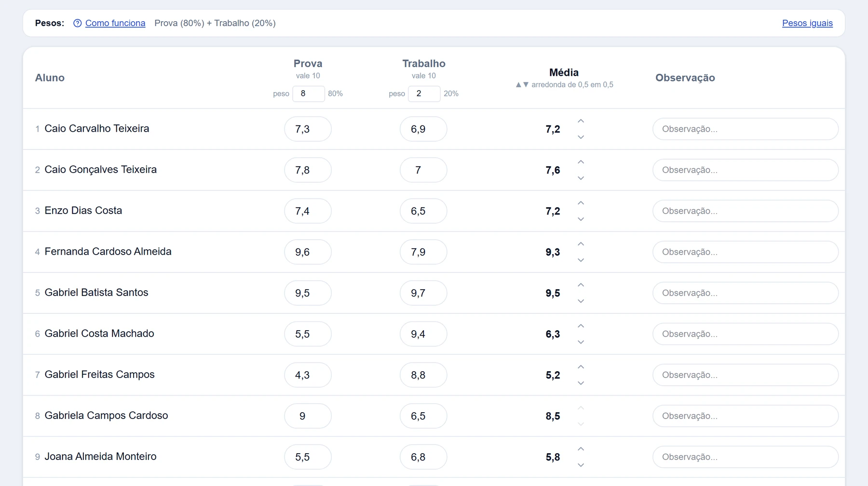The width and height of the screenshot is (868, 486).
Task: Click Observação field for Gabriela Campos Cardoso
Action: 746,416
